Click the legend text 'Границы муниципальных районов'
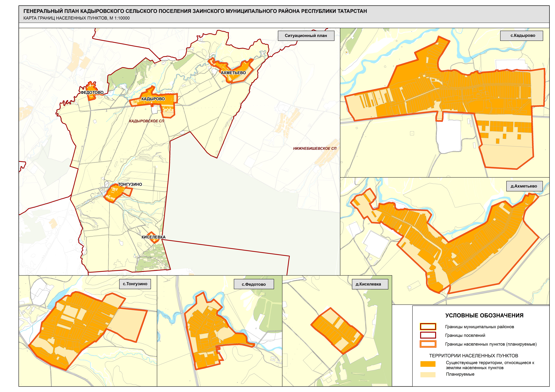The width and height of the screenshot is (555, 392). click(x=480, y=327)
